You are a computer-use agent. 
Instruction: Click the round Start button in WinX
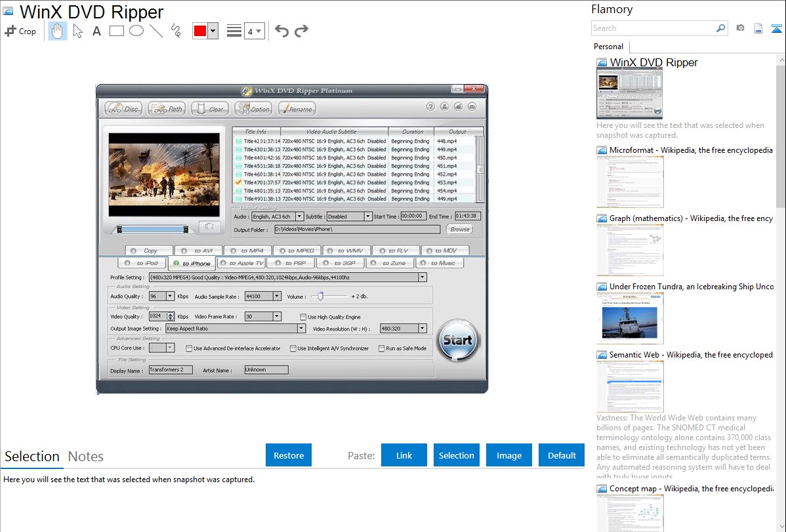(x=458, y=340)
